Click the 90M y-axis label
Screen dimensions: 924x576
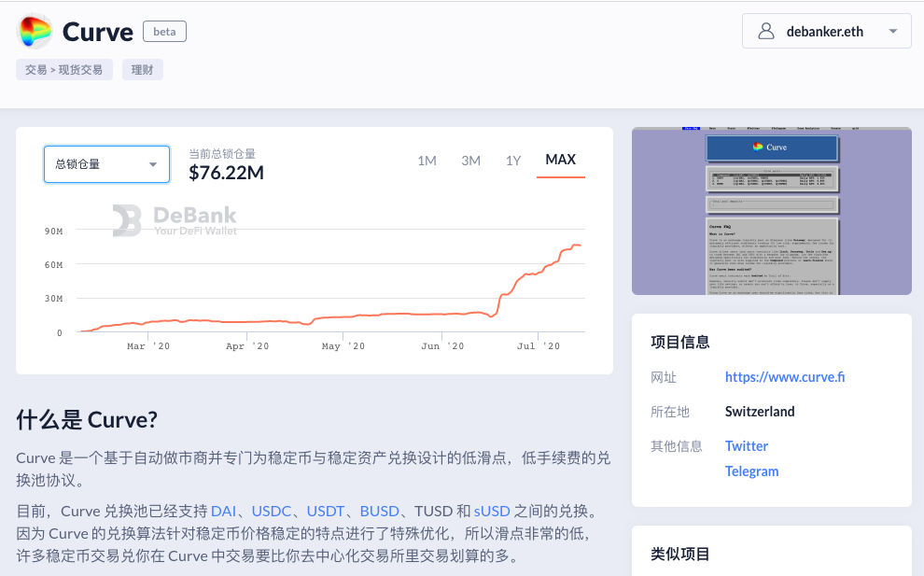[x=53, y=232]
